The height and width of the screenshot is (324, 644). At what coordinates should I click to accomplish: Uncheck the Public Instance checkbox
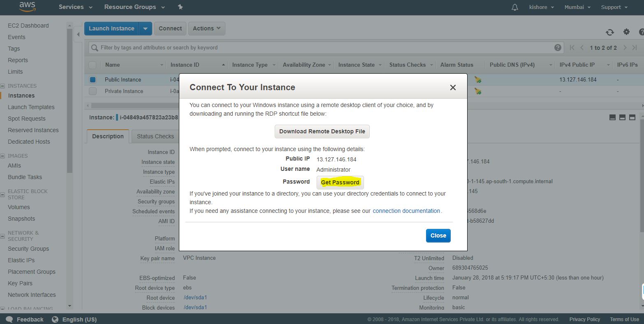click(x=93, y=80)
